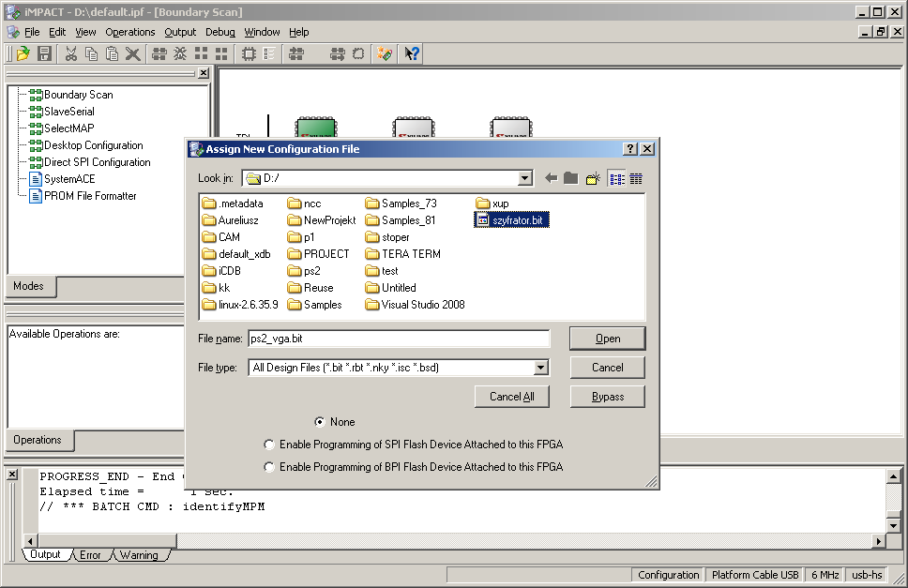Click the output horizontal scrollbar thumb
The image size is (908, 588).
(107, 541)
